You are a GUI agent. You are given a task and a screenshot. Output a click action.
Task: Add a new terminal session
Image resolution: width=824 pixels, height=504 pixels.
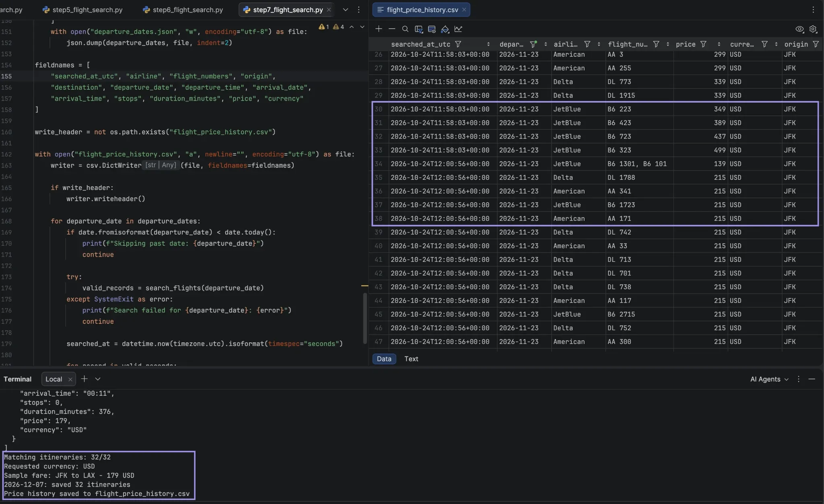(x=84, y=379)
